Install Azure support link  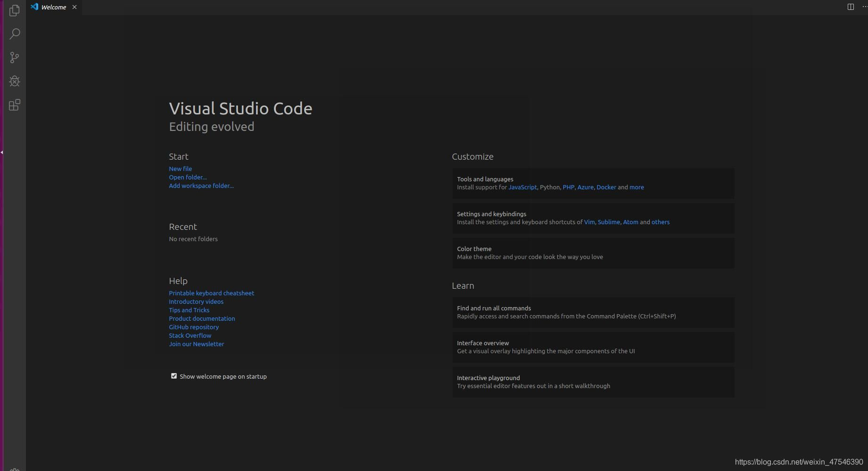[x=585, y=187]
